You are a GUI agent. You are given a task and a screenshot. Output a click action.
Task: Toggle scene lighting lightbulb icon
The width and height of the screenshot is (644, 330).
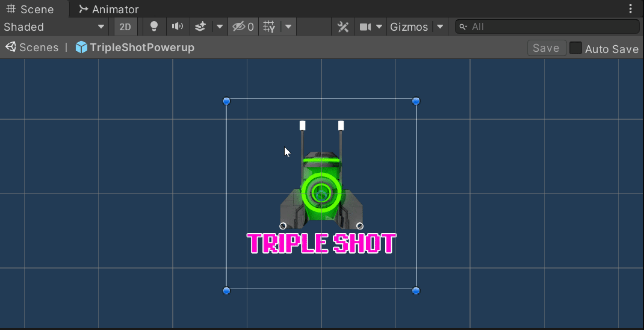154,26
